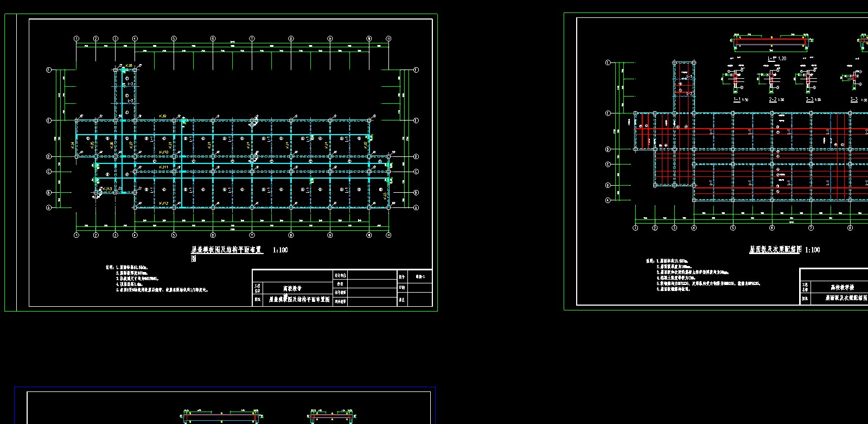
Task: Click the 1:100 scale of left drawing
Action: click(x=280, y=250)
